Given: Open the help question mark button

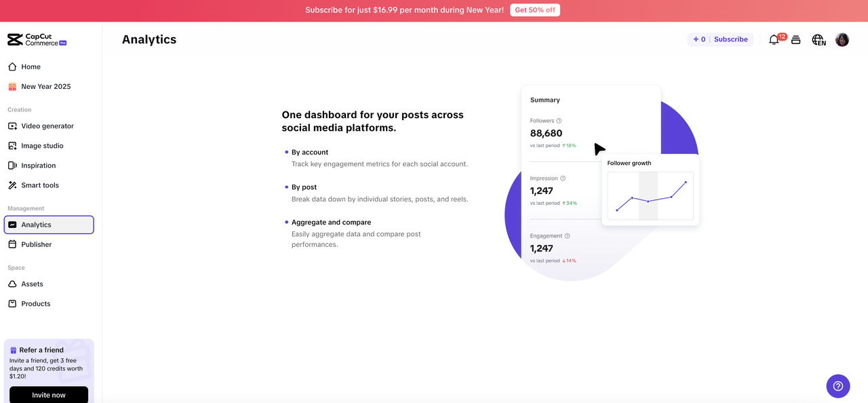Looking at the screenshot, I should point(838,386).
